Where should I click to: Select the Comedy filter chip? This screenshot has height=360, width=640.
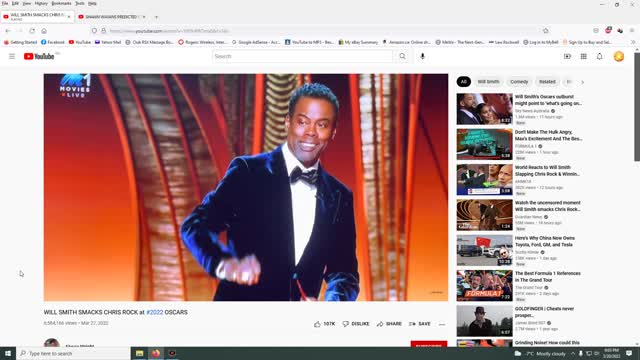click(x=519, y=82)
